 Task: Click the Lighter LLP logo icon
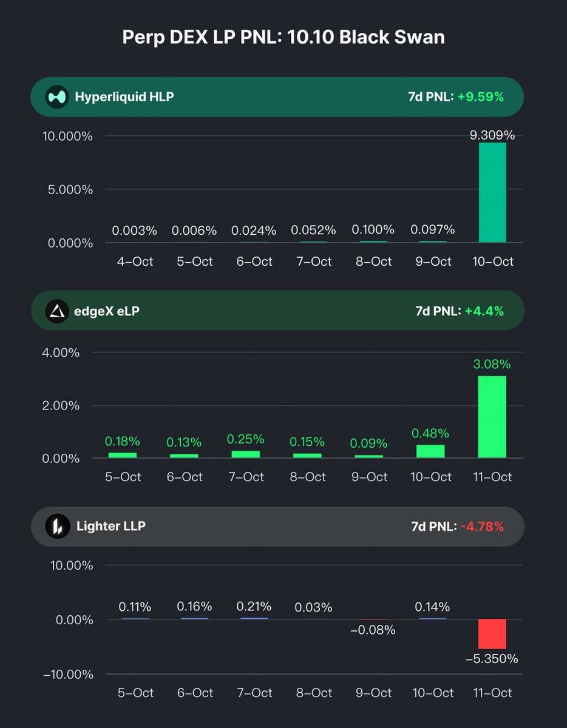coord(58,526)
